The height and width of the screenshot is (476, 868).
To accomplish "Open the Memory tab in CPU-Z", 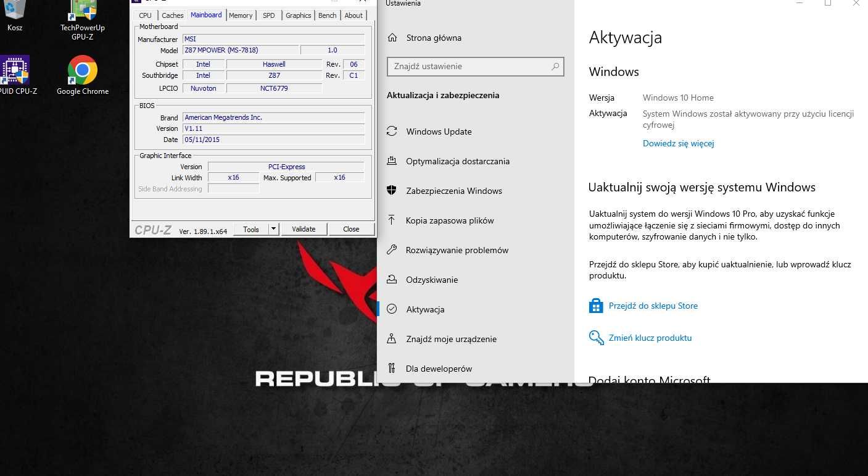I will click(241, 15).
